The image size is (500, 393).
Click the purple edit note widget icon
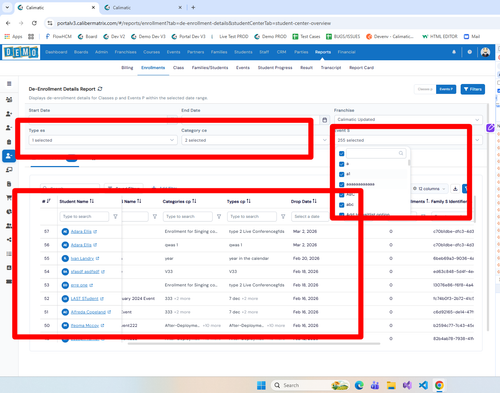pyautogui.click(x=490, y=128)
